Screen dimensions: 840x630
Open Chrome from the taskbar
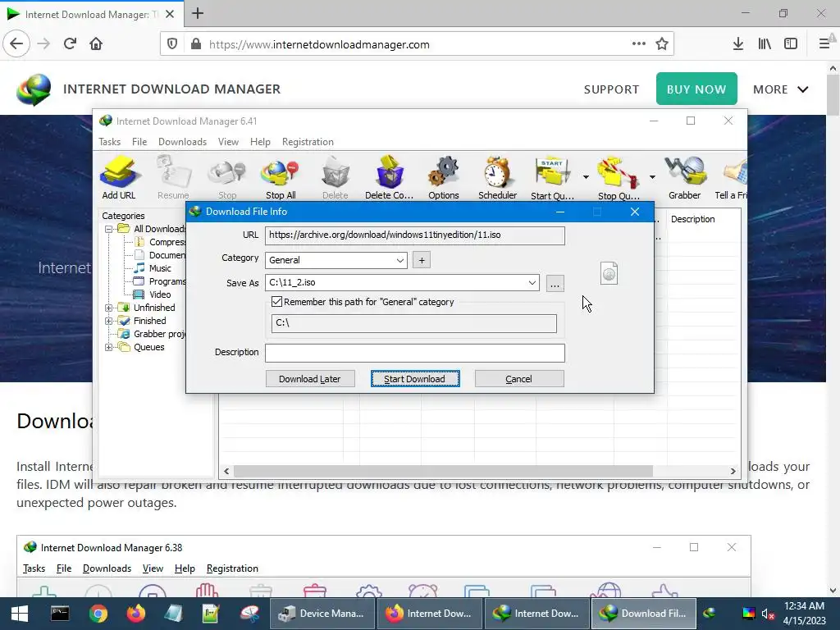coord(98,614)
